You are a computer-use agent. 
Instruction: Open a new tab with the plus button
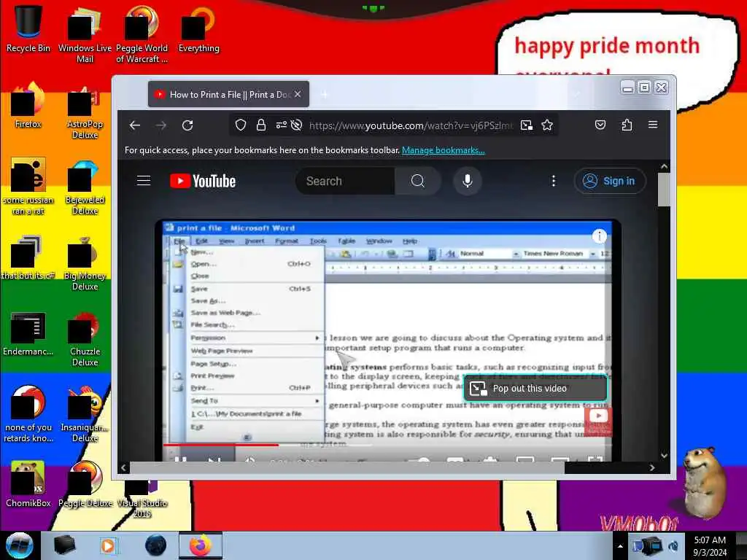pyautogui.click(x=325, y=95)
